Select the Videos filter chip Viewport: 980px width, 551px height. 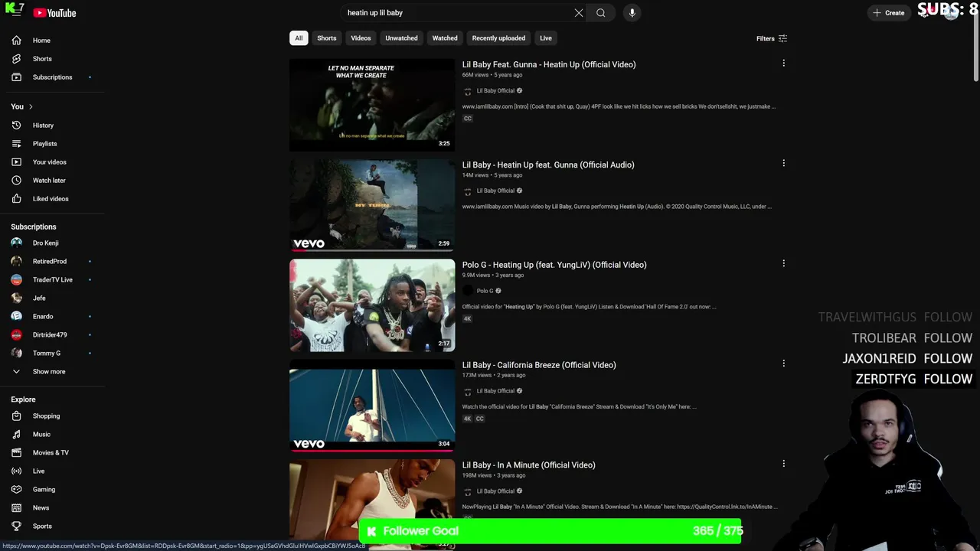point(361,38)
